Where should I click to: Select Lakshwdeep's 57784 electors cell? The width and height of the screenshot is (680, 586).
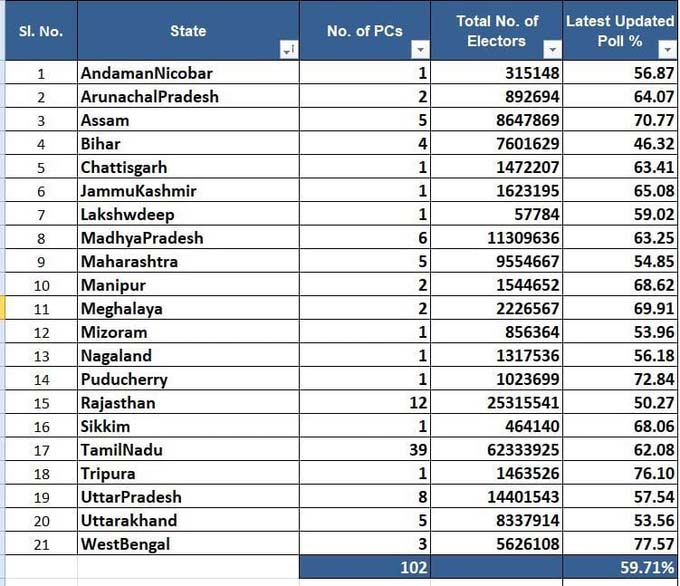click(497, 214)
